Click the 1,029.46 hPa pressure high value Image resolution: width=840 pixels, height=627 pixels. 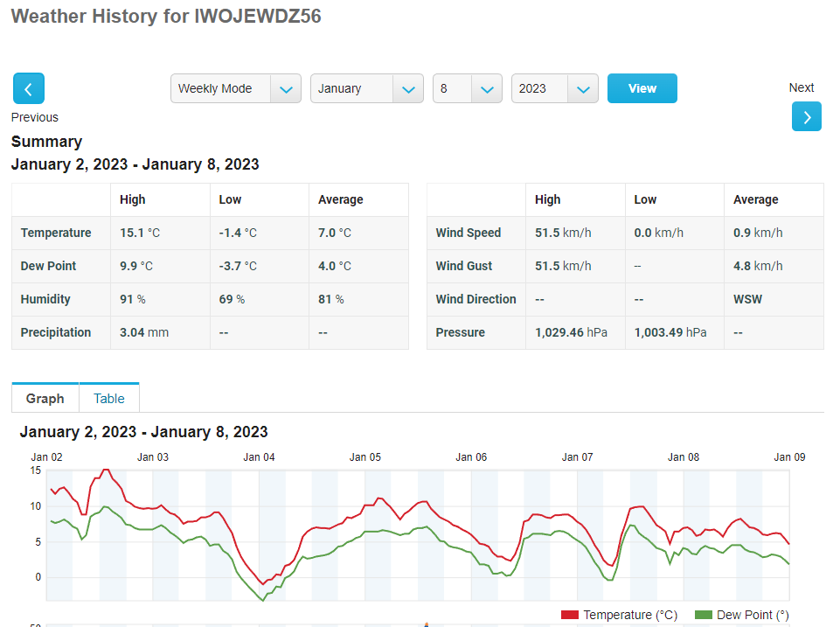[571, 332]
